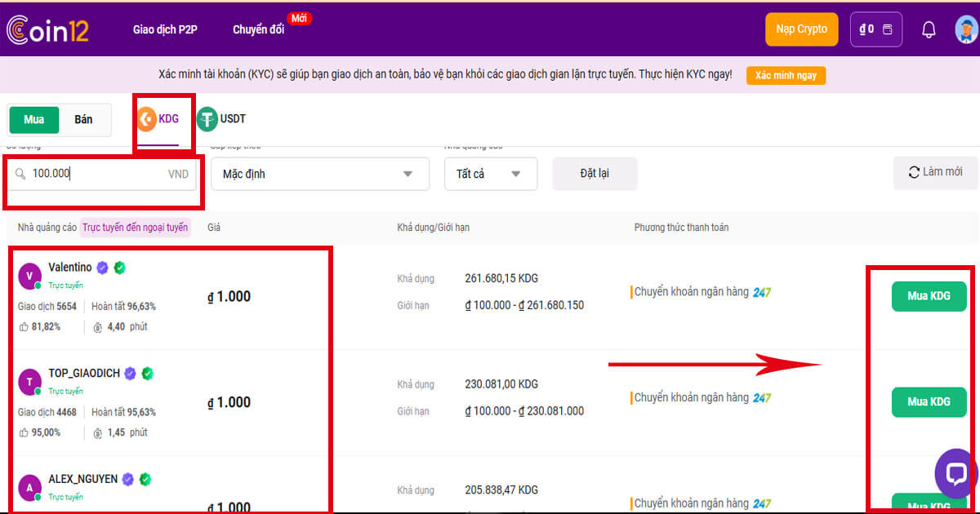Open Chuyển đổi menu item

click(x=258, y=29)
